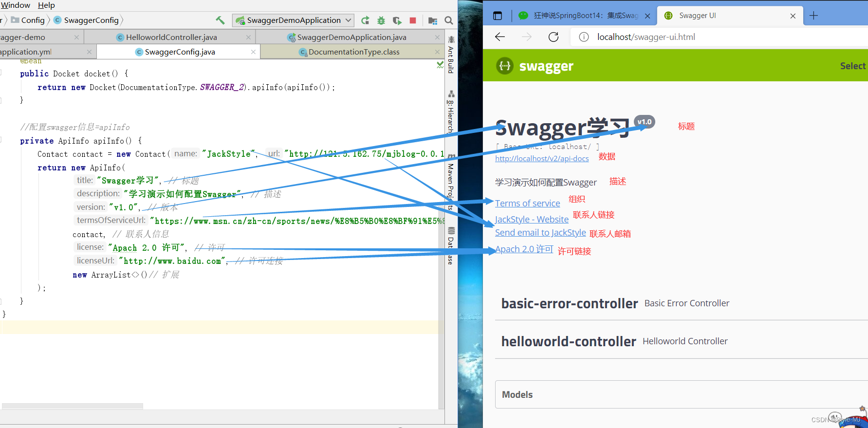
Task: Click the "new ArrayList<>()" code line
Action: point(110,275)
